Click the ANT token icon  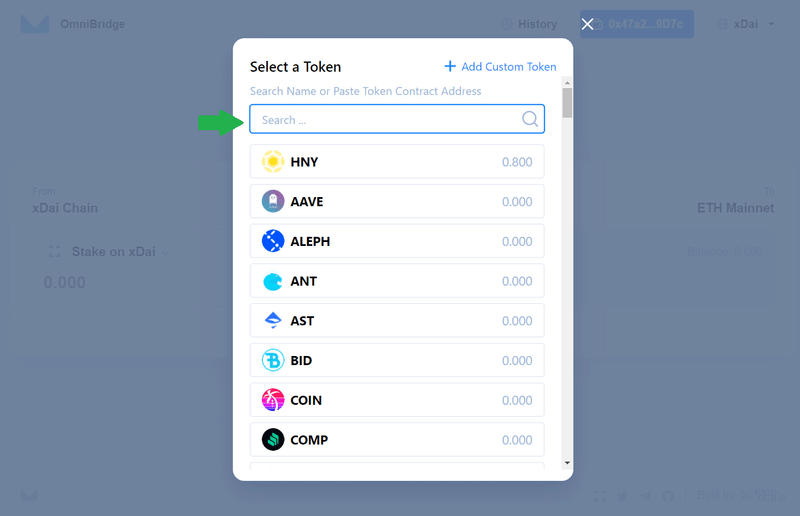273,281
